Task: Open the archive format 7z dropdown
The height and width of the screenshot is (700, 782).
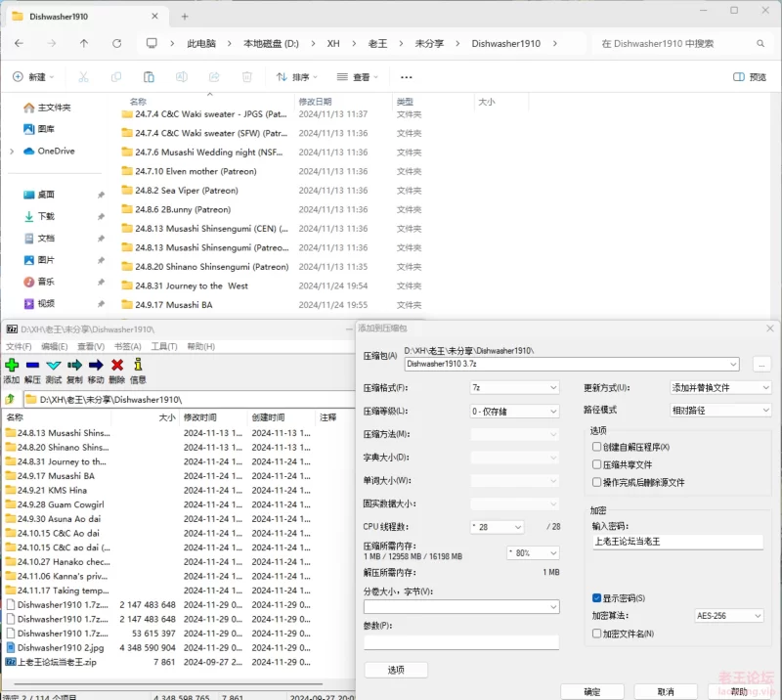Action: coord(514,387)
